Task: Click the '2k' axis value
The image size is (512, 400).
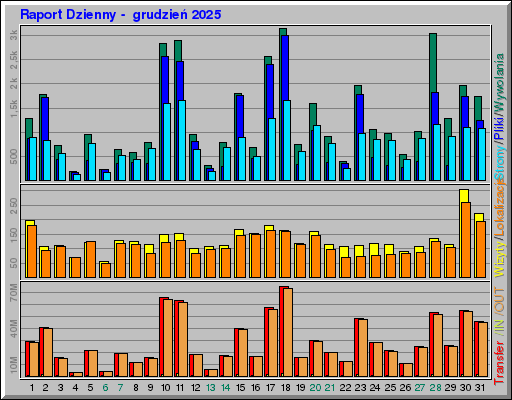Action: (x=14, y=83)
